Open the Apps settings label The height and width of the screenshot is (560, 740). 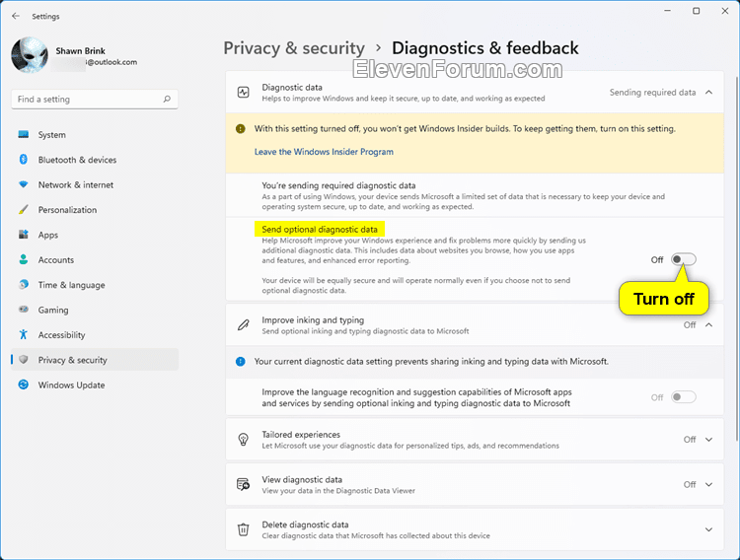coord(48,235)
